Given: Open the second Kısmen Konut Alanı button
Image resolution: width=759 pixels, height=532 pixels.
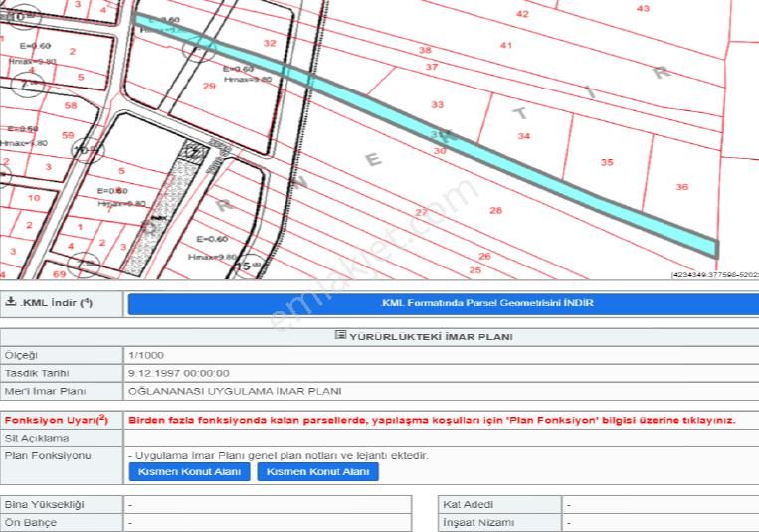Looking at the screenshot, I should coord(318,472).
